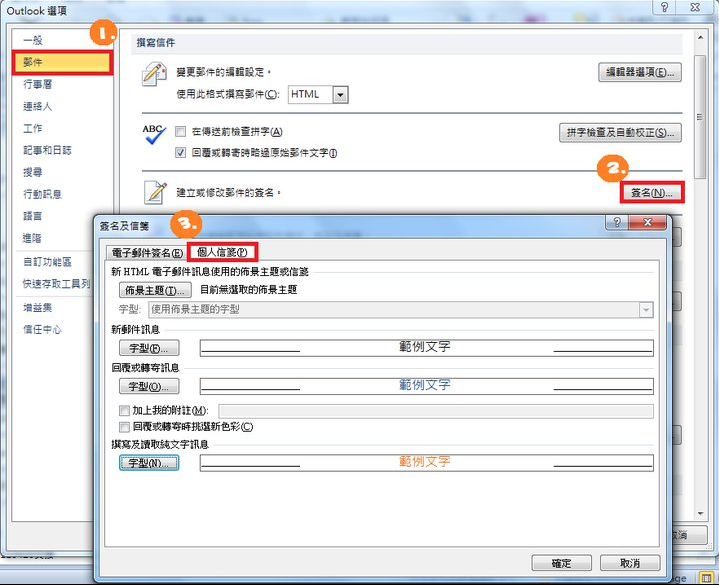Viewport: 719px width, 585px height.
Task: Open 信任中心 options category
Action: click(42, 330)
